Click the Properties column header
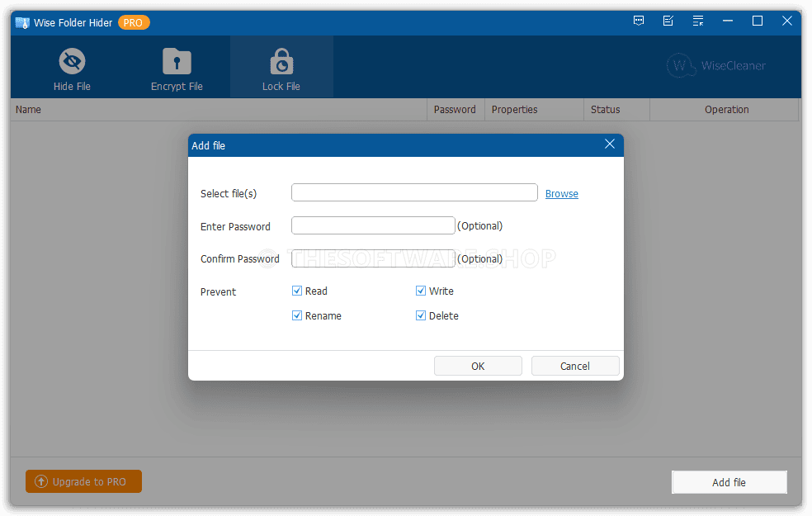The image size is (812, 516). tap(534, 110)
